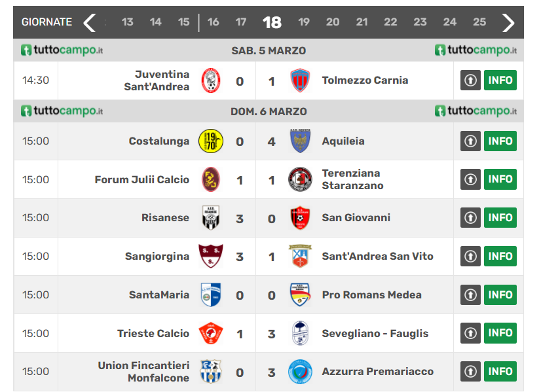Viewport: 541px width, 392px height.
Task: Open INFO for Union Fincantieri Monfalcone match
Action: 500,372
